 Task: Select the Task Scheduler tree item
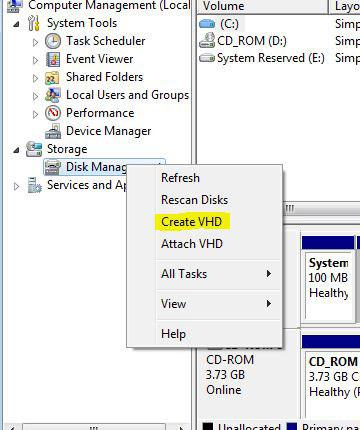coord(106,41)
